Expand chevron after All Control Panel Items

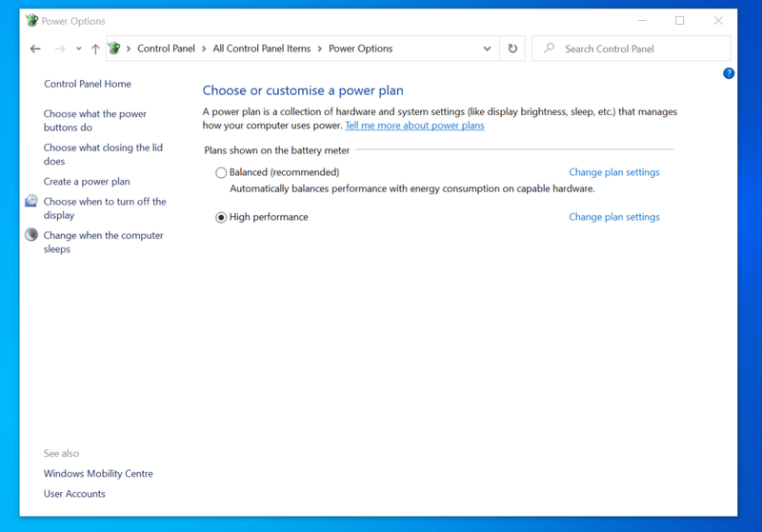(320, 49)
